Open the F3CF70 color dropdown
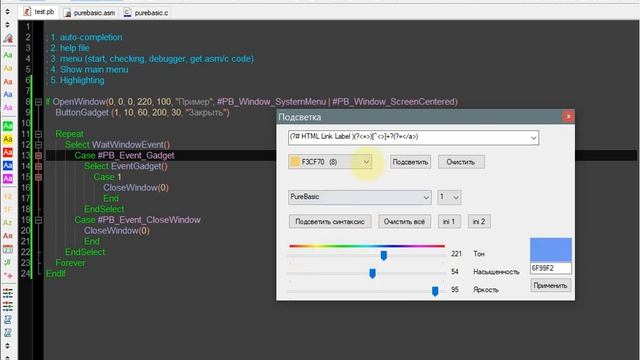This screenshot has height=360, width=640. click(x=366, y=162)
